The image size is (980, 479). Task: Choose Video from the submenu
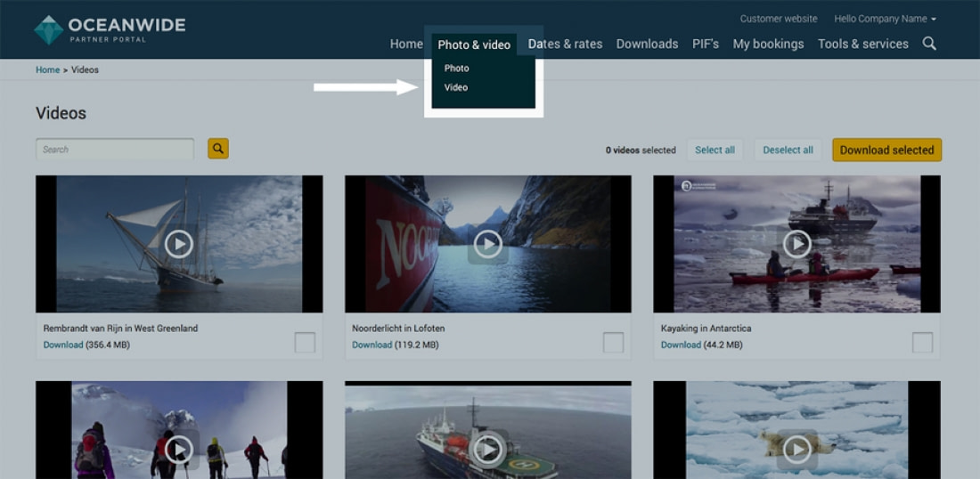[456, 87]
